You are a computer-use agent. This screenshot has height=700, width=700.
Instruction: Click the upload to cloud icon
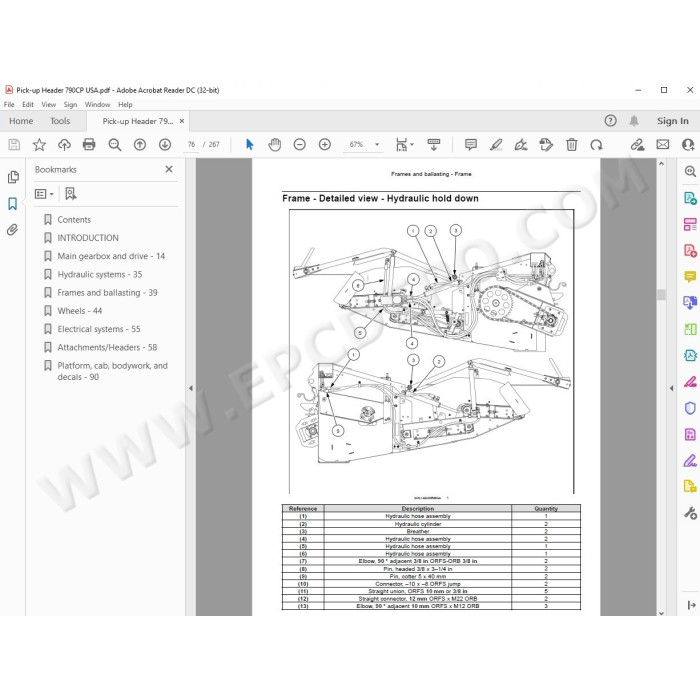[x=64, y=145]
